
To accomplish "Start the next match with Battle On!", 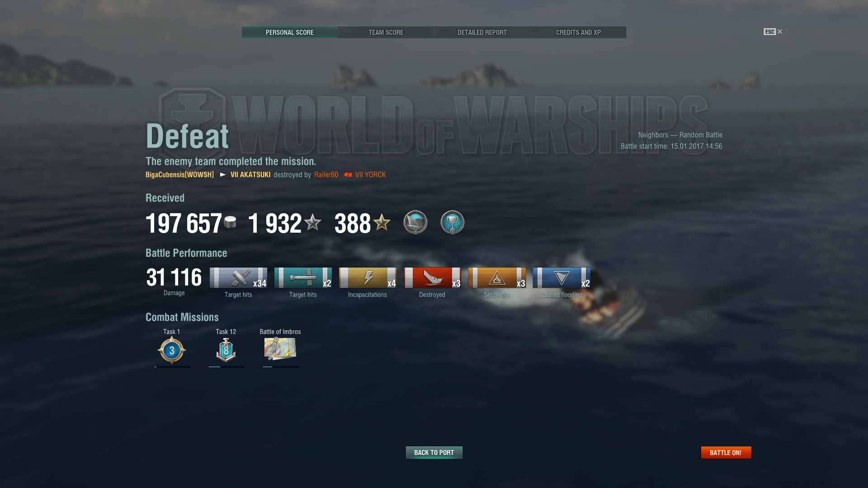I will pos(726,452).
